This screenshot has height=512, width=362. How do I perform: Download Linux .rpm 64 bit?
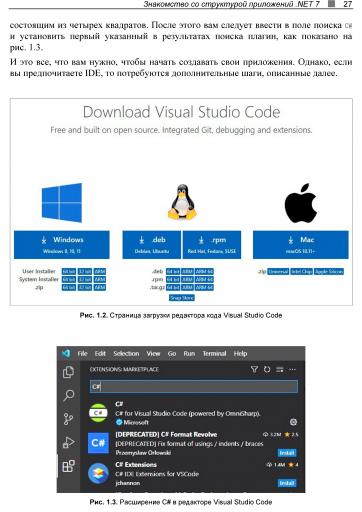[x=173, y=279]
